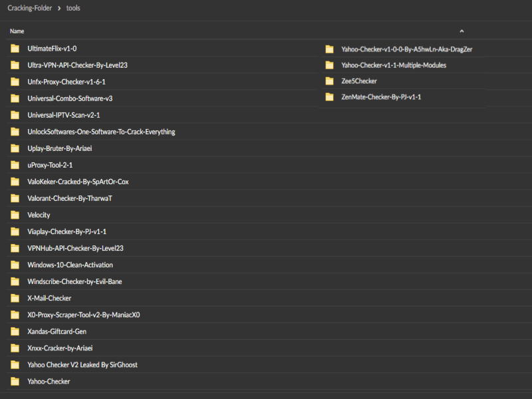Click the sort direction caret in header
This screenshot has width=532, height=399.
(462, 31)
